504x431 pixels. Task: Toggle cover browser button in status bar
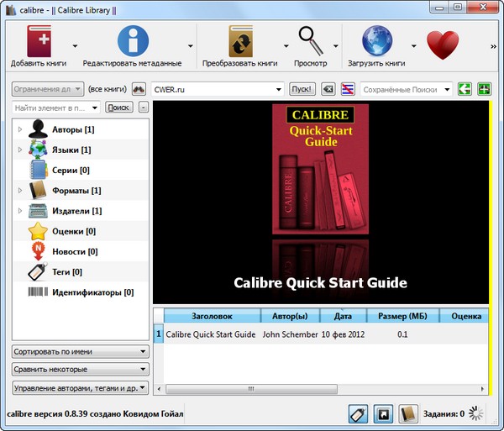click(383, 413)
